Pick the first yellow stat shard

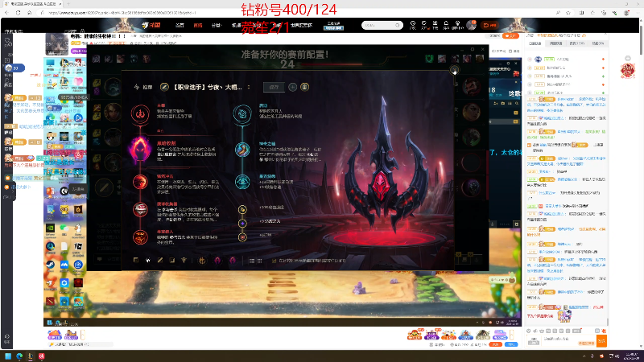click(x=242, y=209)
